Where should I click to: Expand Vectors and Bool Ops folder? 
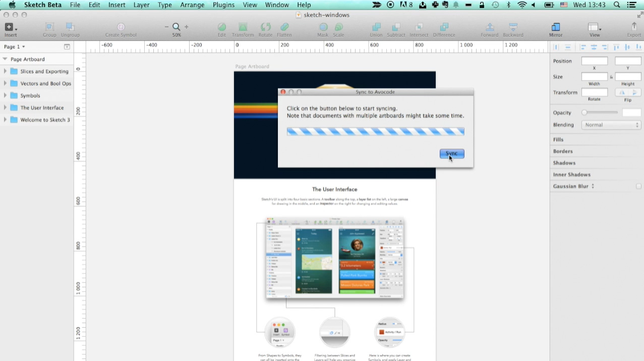(5, 83)
